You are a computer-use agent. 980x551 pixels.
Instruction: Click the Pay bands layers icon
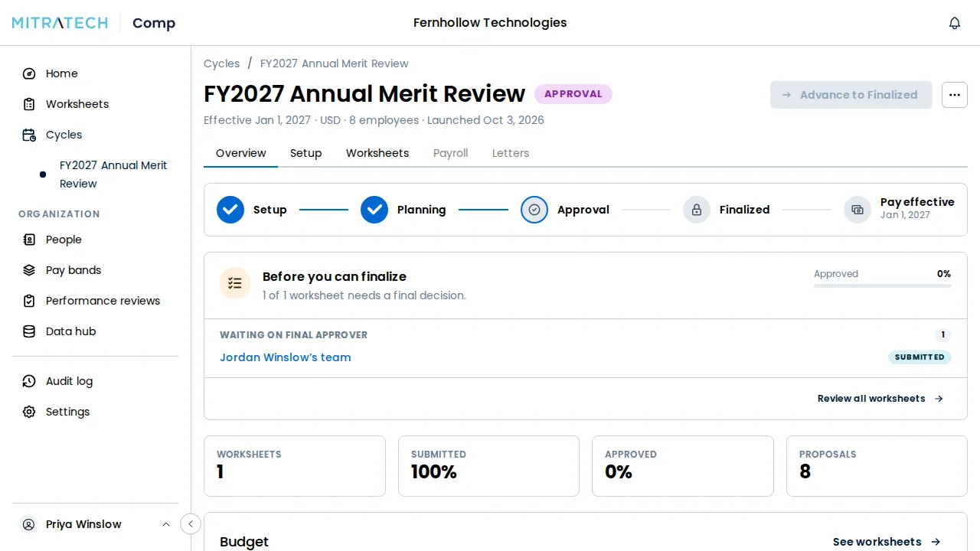tap(29, 270)
